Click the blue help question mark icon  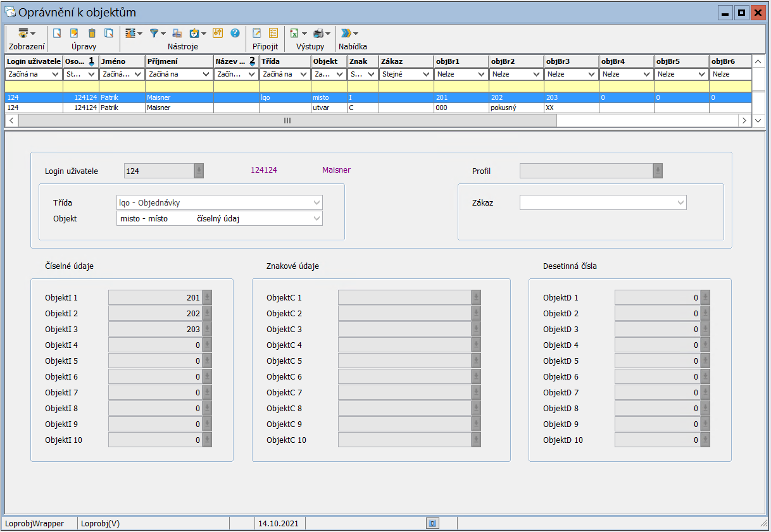click(235, 33)
